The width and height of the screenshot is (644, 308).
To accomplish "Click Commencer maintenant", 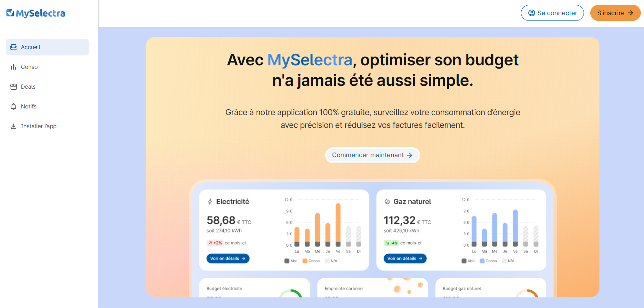I will [x=372, y=155].
